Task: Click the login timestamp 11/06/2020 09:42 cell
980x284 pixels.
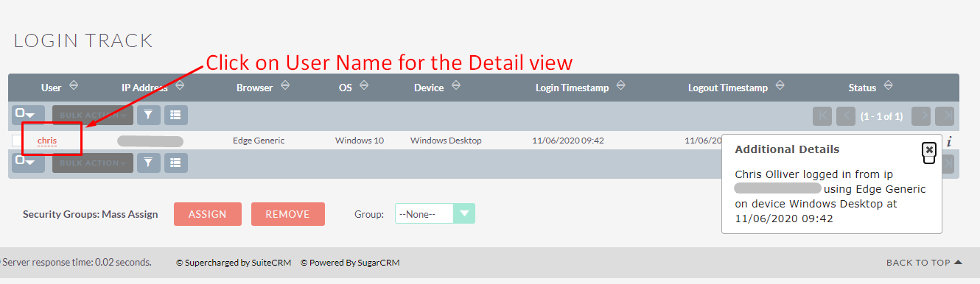Action: click(x=568, y=141)
